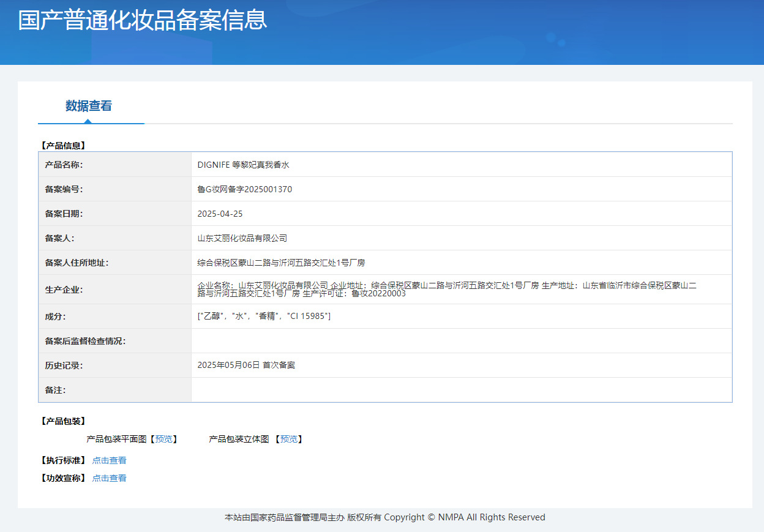Click the 备案人住所地址 label cell
Viewport: 764px width, 532px height.
pyautogui.click(x=115, y=263)
